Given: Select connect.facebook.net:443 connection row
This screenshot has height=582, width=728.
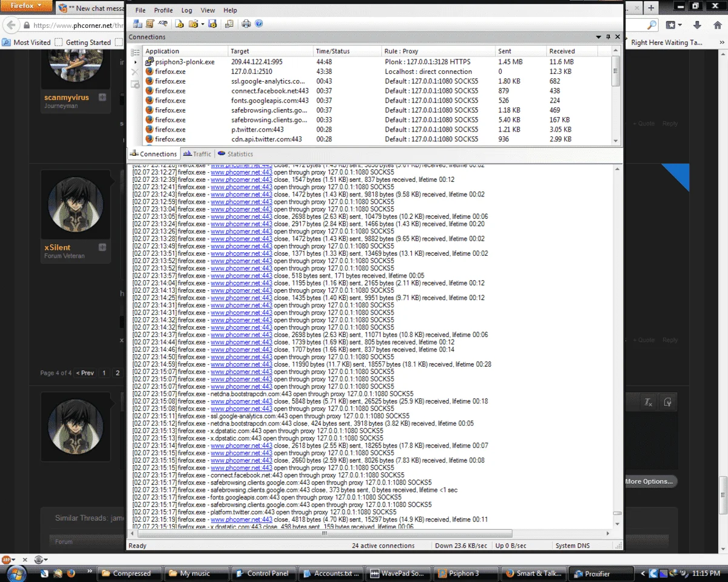Looking at the screenshot, I should click(x=376, y=91).
